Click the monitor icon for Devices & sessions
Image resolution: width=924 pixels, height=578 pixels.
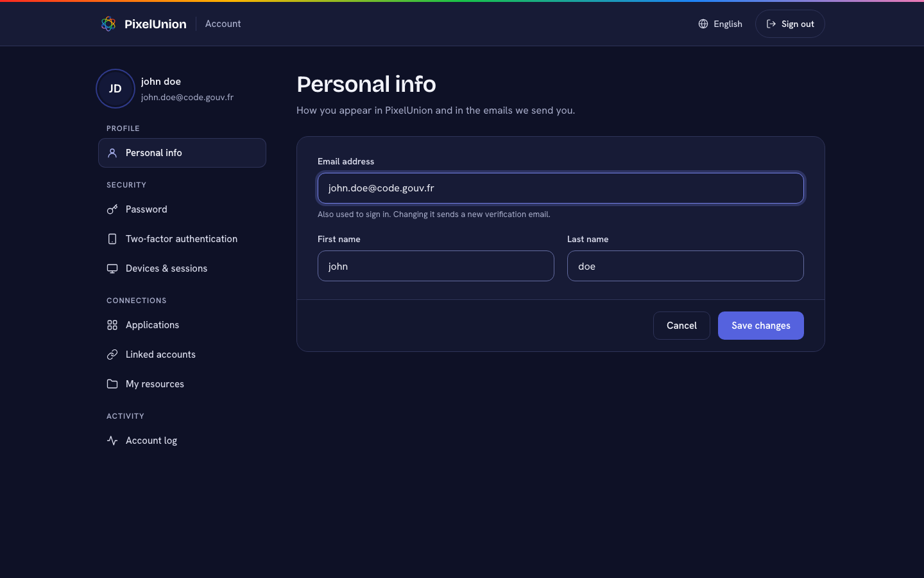tap(112, 268)
